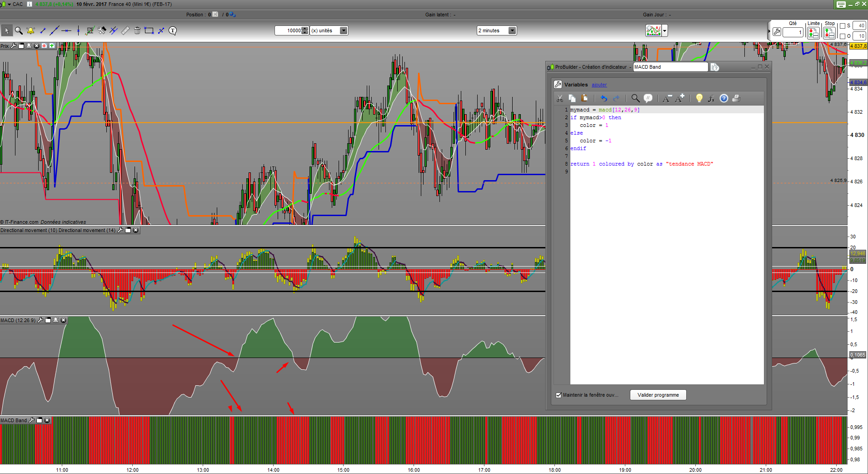Increase editor font size
The image size is (868, 474).
[679, 98]
